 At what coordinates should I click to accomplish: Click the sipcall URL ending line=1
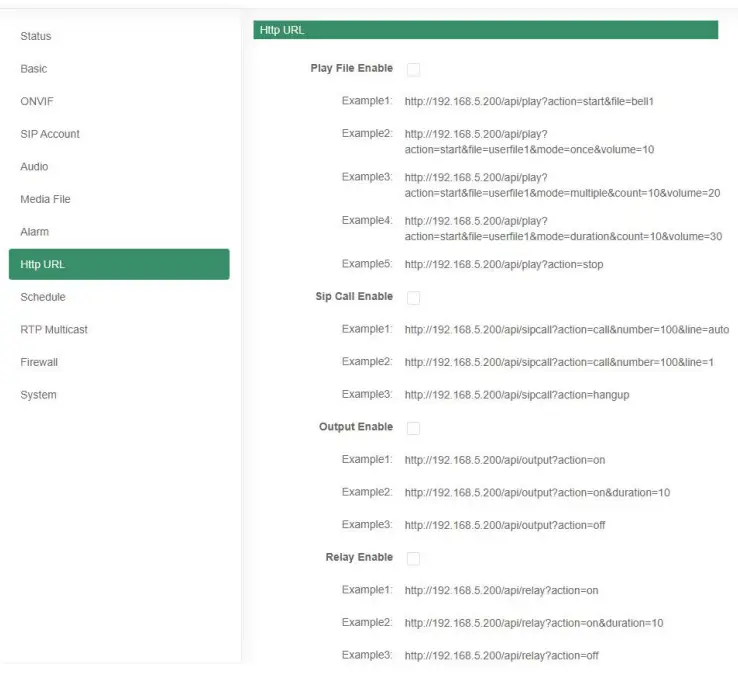click(559, 362)
